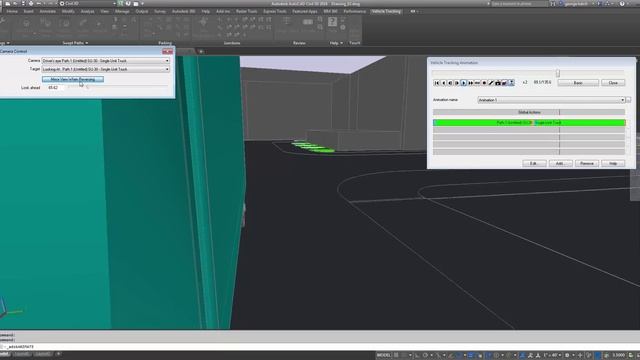Select the green Path 1 Single Unit Truck row
640x360 pixels.
529,122
